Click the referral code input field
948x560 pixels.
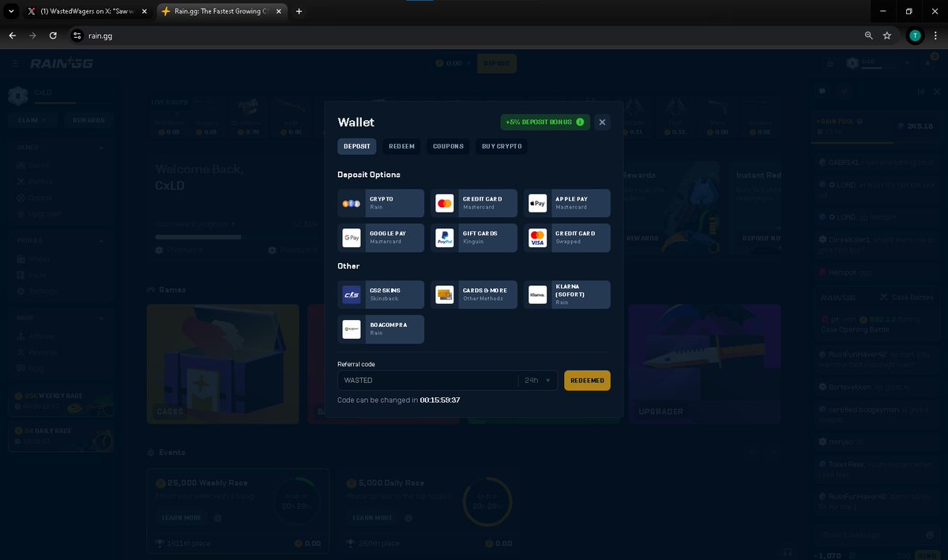coord(427,381)
